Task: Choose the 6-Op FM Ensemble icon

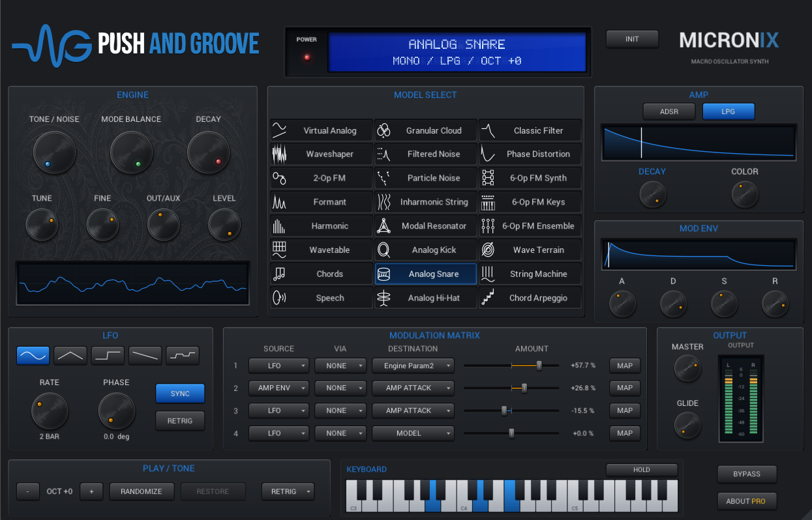Action: tap(488, 226)
